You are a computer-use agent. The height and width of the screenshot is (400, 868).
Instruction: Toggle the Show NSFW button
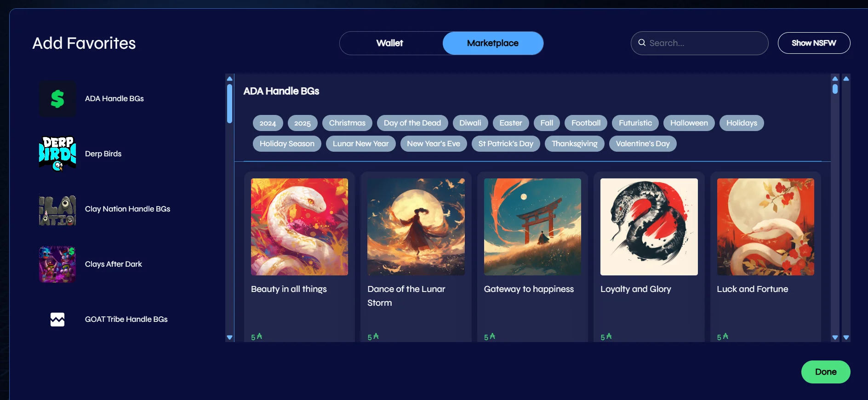point(813,43)
